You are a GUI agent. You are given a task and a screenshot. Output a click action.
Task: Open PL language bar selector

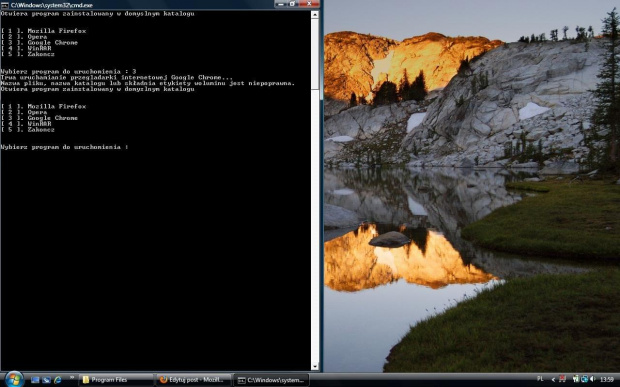540,379
